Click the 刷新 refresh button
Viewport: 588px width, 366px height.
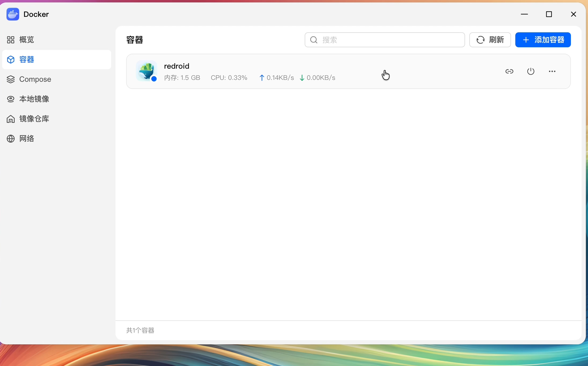click(490, 40)
